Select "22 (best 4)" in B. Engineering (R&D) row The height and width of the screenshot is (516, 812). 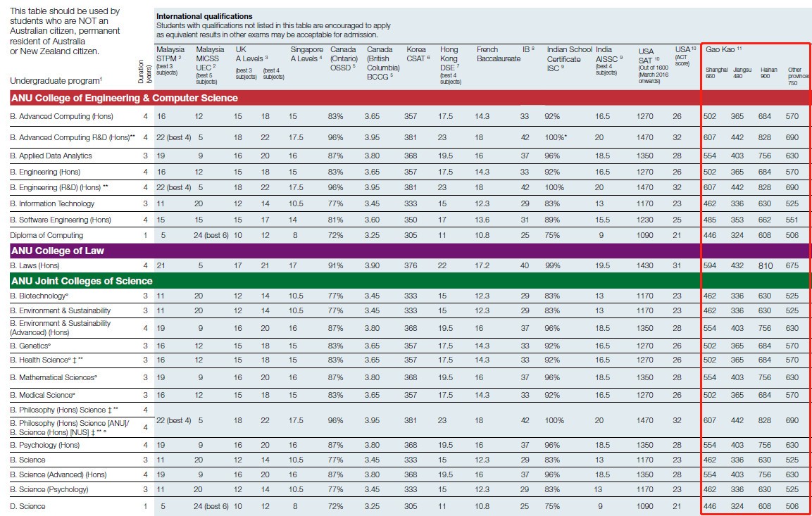[173, 187]
